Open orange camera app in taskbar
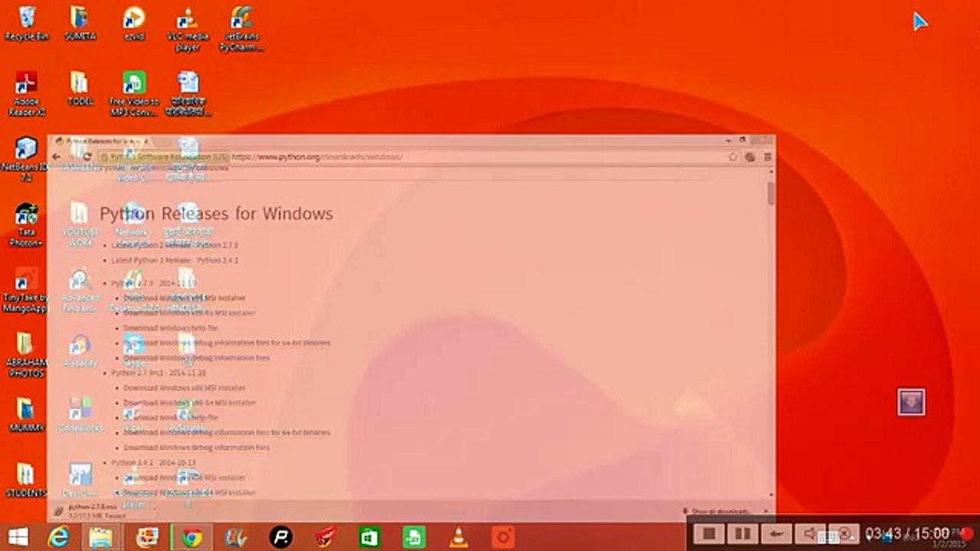980x551 pixels. point(503,537)
